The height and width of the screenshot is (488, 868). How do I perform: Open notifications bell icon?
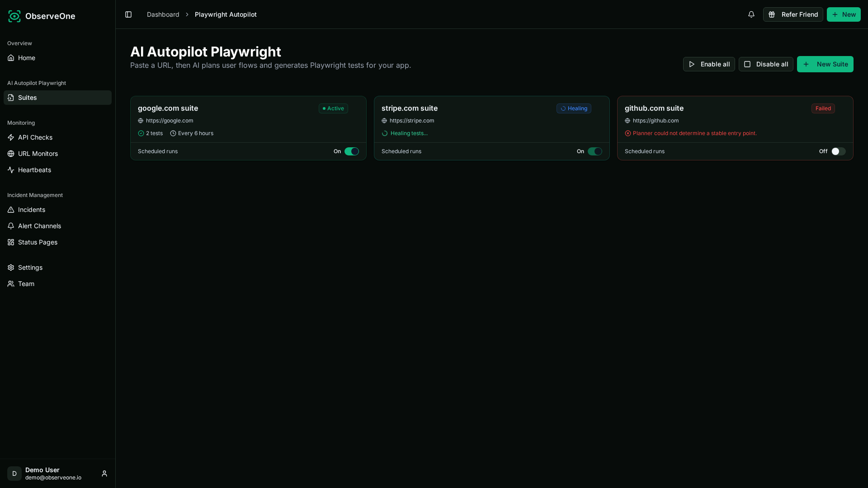pos(751,14)
